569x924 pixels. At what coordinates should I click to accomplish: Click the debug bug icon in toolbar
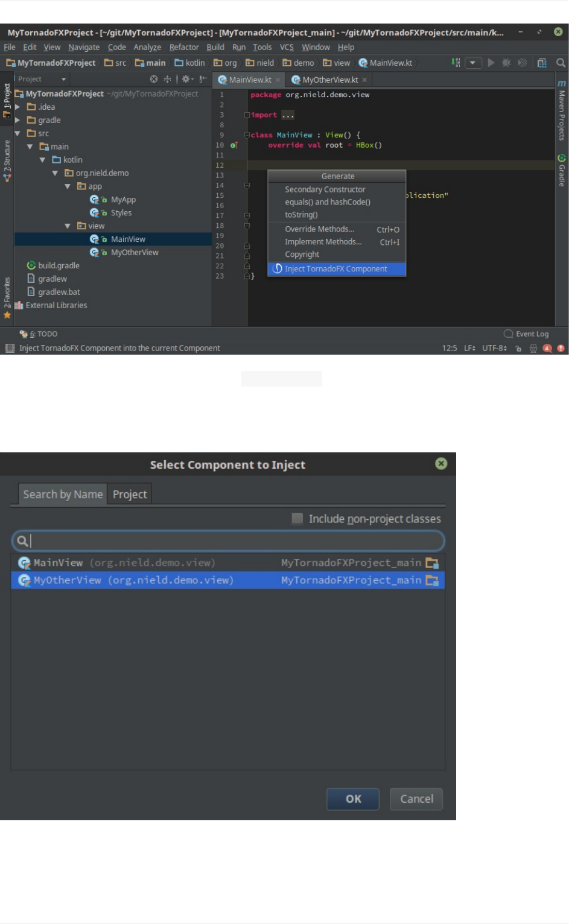[506, 63]
